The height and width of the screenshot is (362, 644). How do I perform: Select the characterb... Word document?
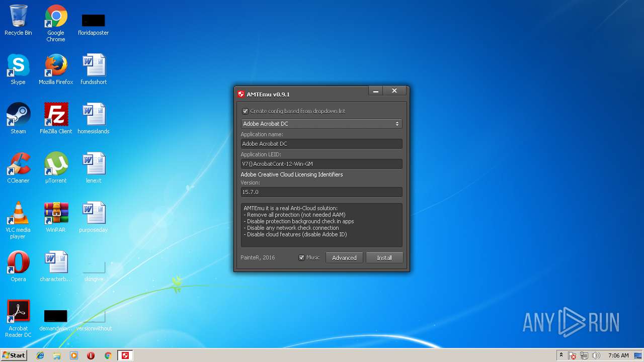(56, 266)
